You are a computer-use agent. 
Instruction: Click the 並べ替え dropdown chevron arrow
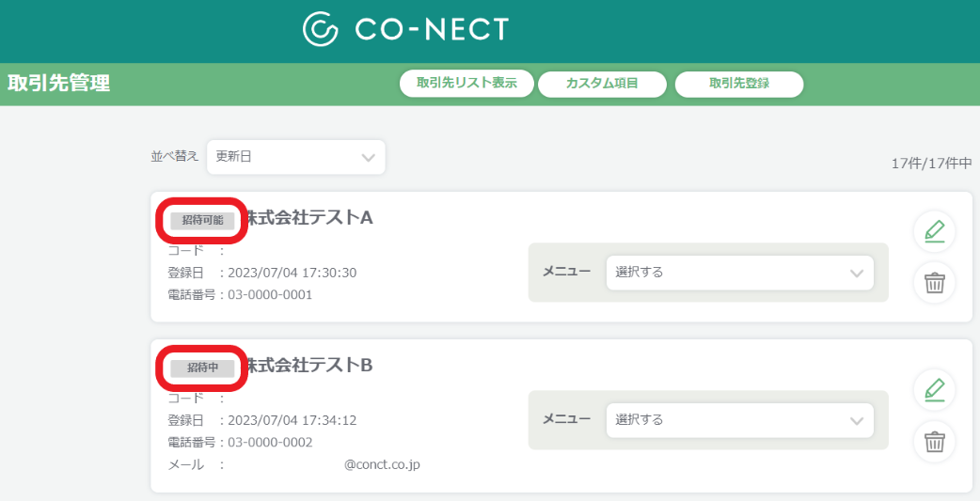coord(368,157)
